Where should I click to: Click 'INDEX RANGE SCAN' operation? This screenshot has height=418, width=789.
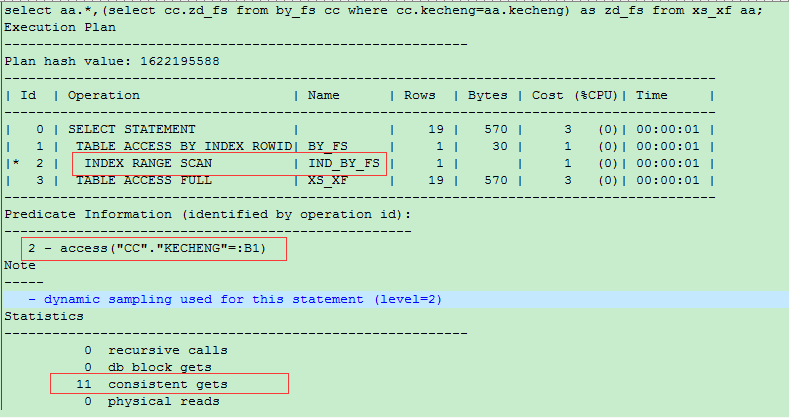tap(148, 163)
